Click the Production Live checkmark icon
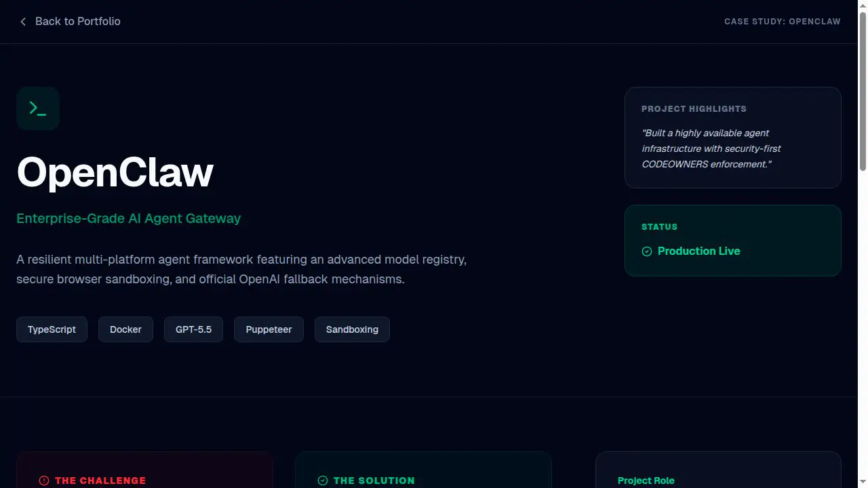868x488 pixels. pyautogui.click(x=647, y=251)
